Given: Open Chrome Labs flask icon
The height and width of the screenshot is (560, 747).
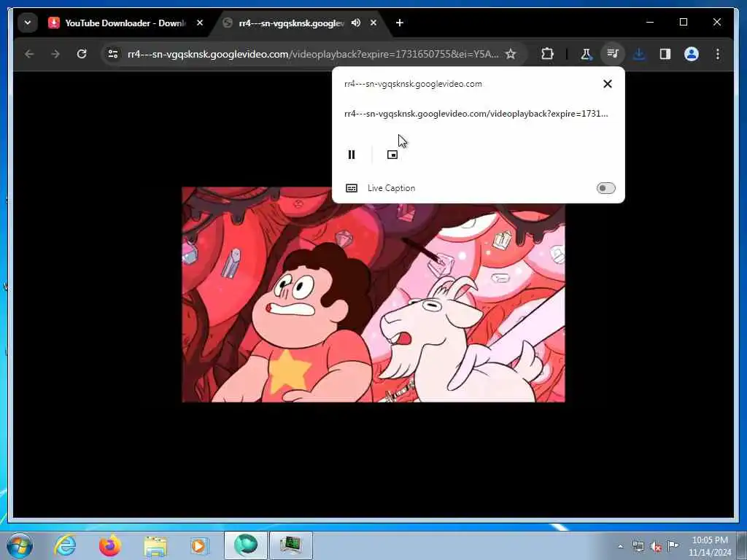Looking at the screenshot, I should 587,54.
